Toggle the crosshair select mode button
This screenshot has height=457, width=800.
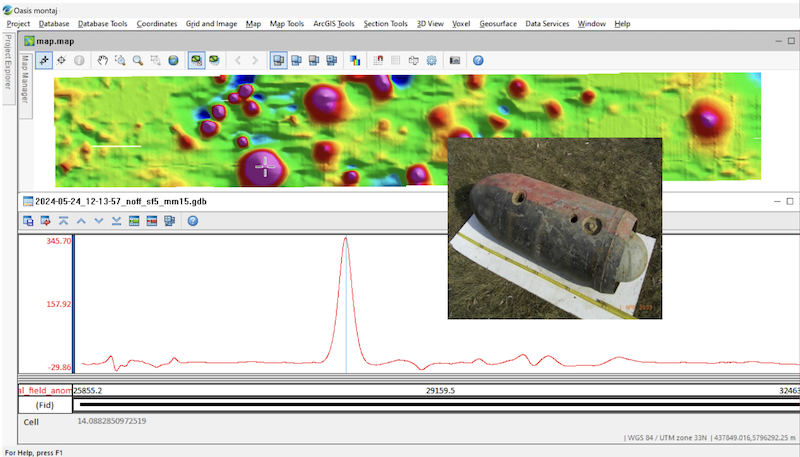coord(44,60)
